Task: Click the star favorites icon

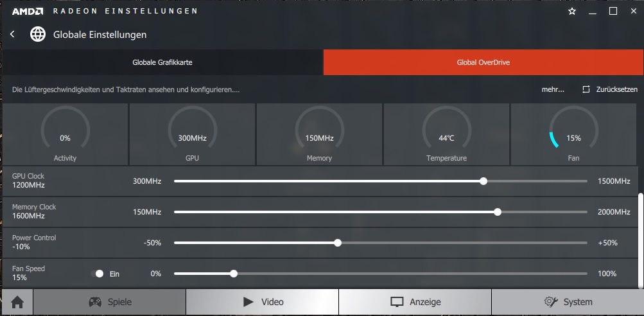Action: [x=572, y=12]
